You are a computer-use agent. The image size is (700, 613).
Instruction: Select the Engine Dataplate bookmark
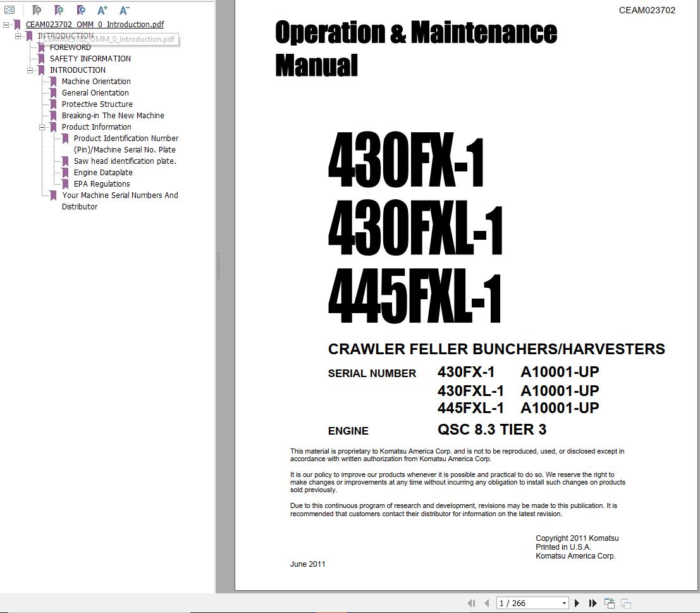click(x=102, y=172)
